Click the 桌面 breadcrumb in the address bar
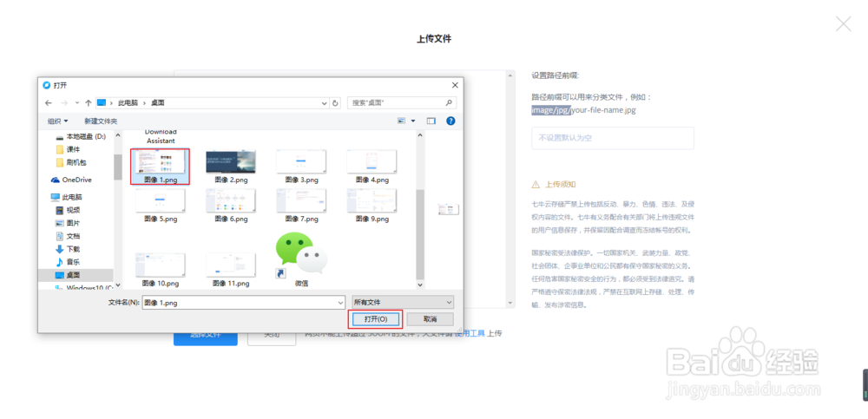The width and height of the screenshot is (868, 419). pyautogui.click(x=158, y=103)
